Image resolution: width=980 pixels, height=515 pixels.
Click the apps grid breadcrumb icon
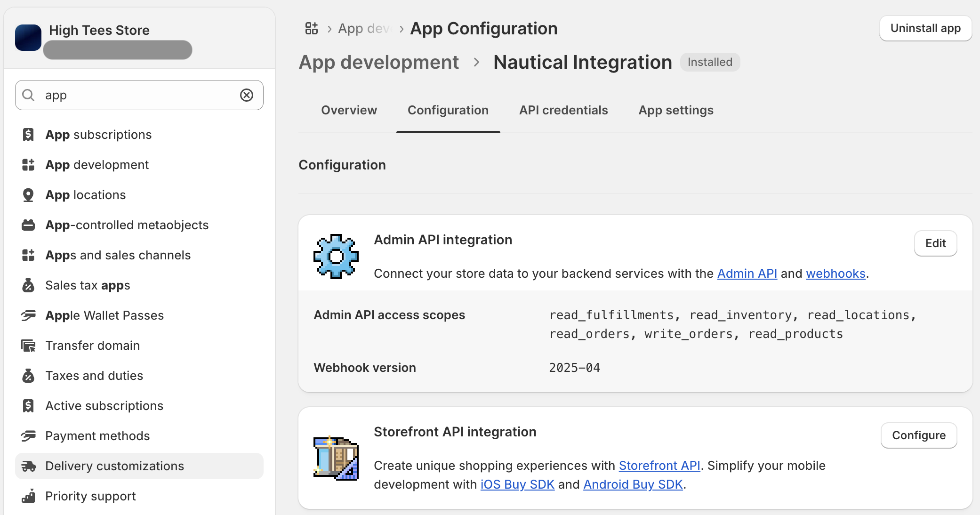311,28
